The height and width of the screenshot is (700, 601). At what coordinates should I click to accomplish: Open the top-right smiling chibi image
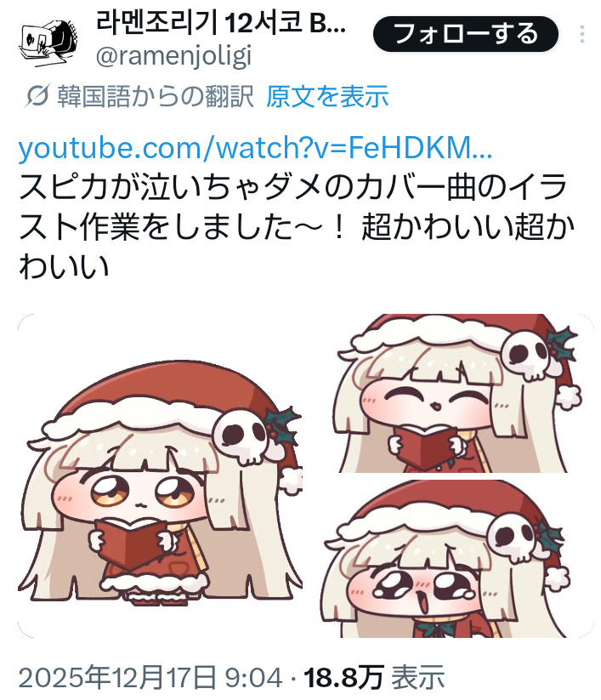(x=456, y=393)
